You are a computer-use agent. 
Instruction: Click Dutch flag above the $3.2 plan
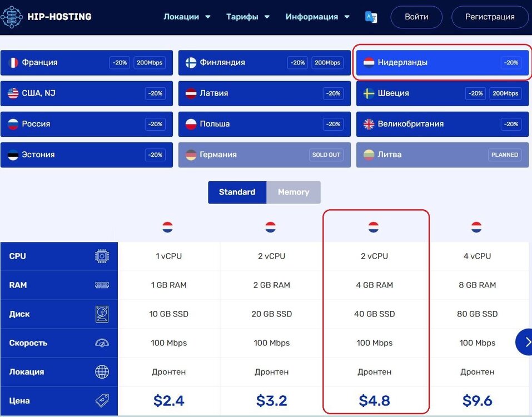click(270, 227)
